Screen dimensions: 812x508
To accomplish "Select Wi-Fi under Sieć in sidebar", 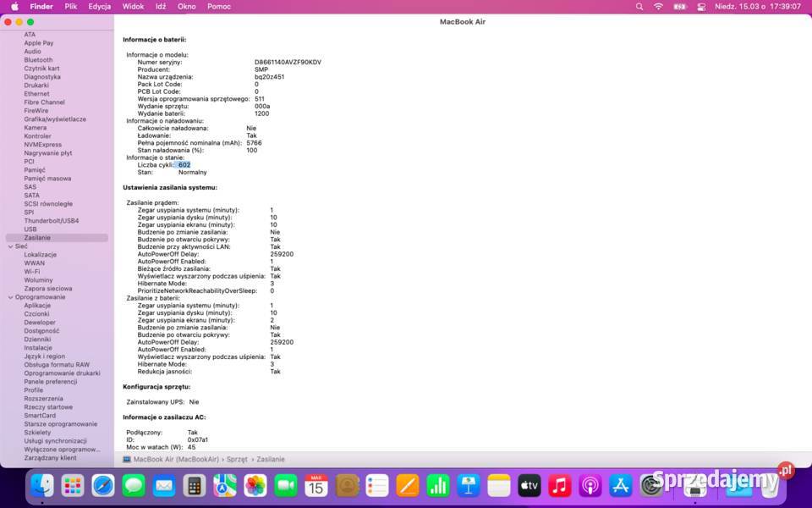I will tap(31, 272).
